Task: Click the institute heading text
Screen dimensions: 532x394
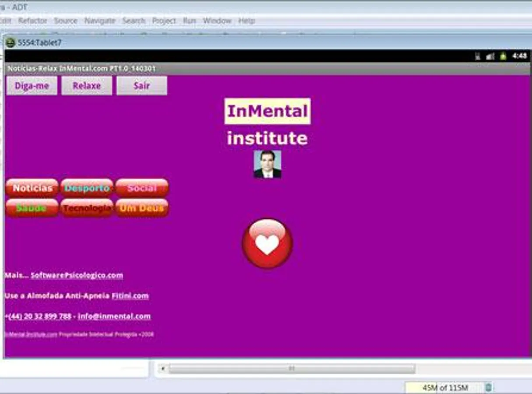Action: 267,138
